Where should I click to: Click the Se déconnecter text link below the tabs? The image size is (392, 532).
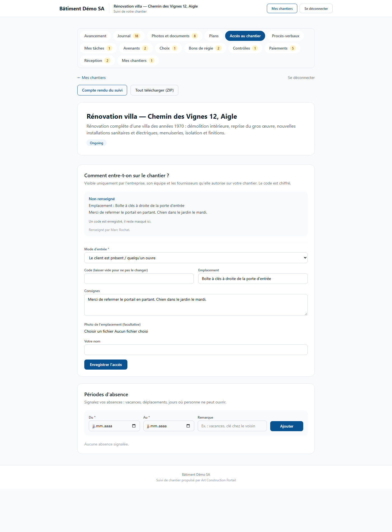[x=301, y=78]
